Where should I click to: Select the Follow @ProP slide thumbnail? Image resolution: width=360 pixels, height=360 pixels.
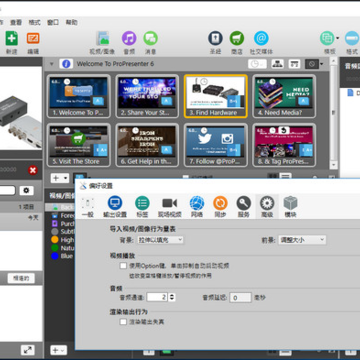[215, 145]
